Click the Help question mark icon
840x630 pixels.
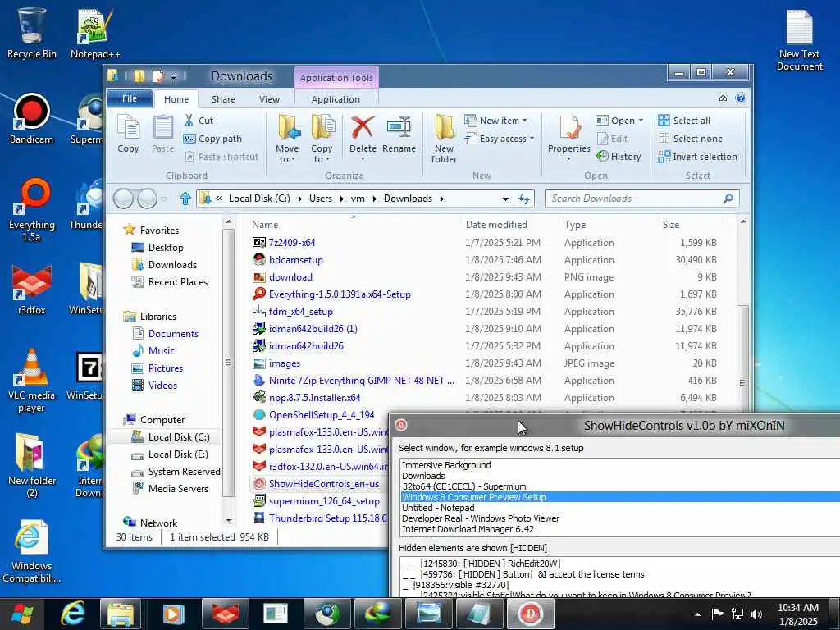[741, 98]
